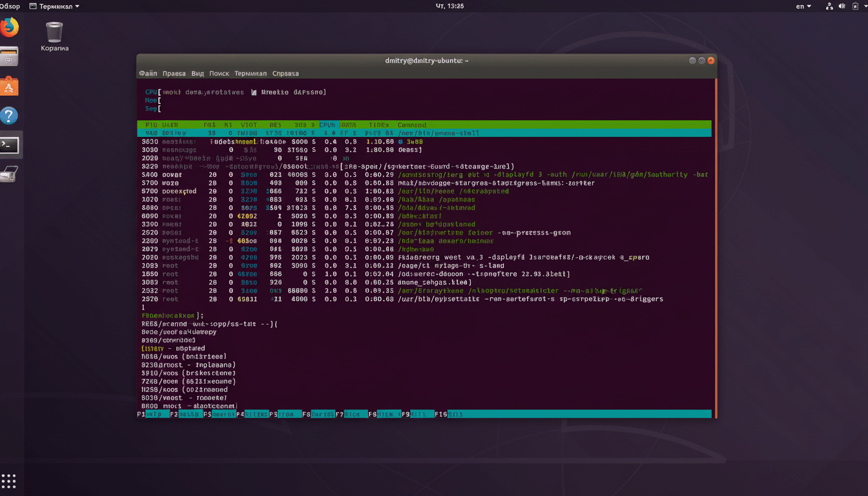The image size is (868, 496).
Task: Open the Поиск menu
Action: pyautogui.click(x=219, y=73)
